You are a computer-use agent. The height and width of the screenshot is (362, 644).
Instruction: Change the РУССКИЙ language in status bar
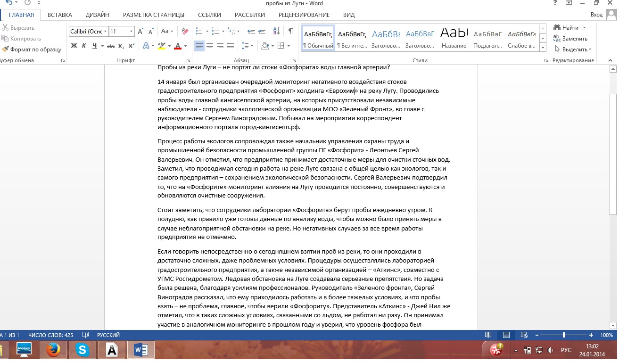click(x=108, y=335)
